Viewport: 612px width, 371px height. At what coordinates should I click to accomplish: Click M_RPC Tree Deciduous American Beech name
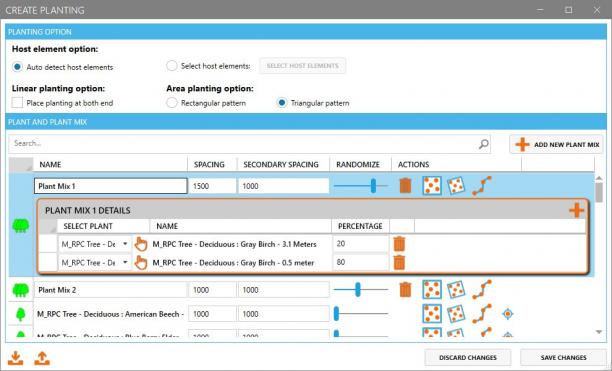point(110,314)
